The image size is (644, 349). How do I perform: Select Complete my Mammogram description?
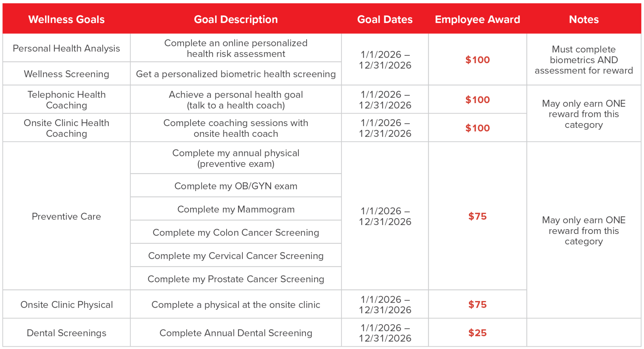[x=236, y=209]
